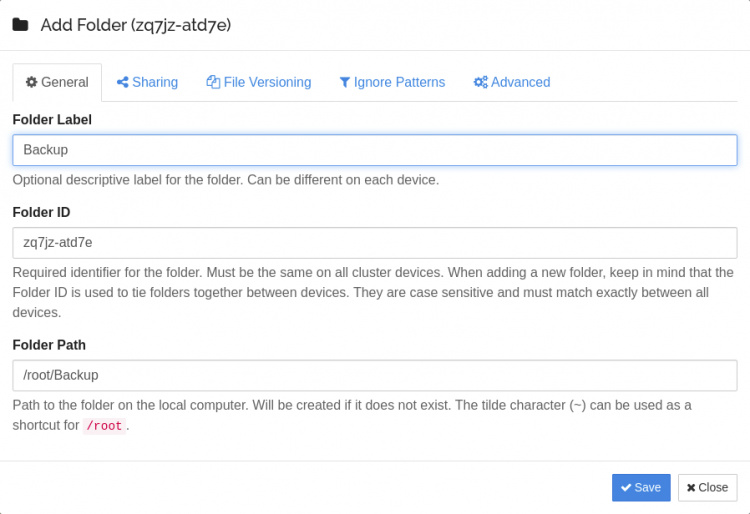Click the bold Folder Path heading label
Image resolution: width=750 pixels, height=514 pixels.
point(49,345)
